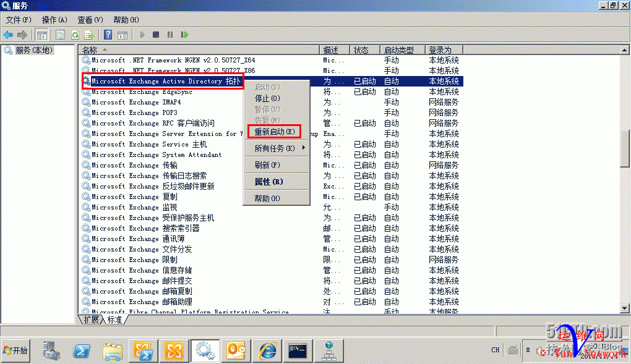Open the 操作(A) menu
The height and width of the screenshot is (364, 631).
(x=54, y=20)
